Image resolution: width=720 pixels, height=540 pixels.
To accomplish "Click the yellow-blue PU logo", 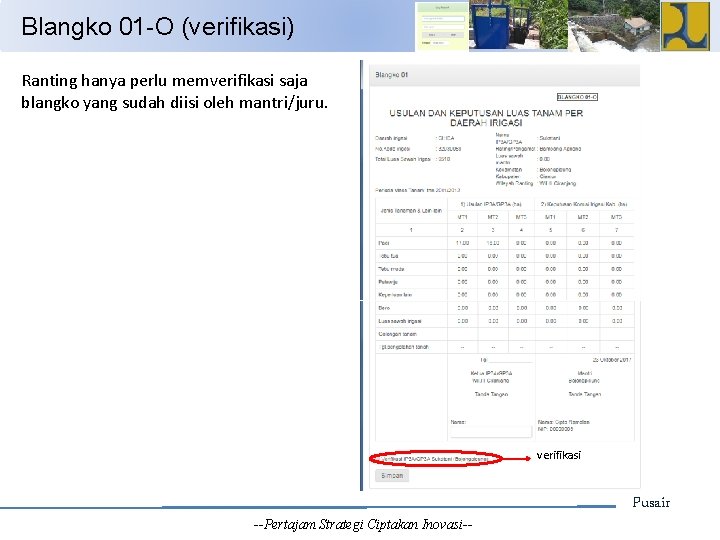I will click(x=685, y=26).
